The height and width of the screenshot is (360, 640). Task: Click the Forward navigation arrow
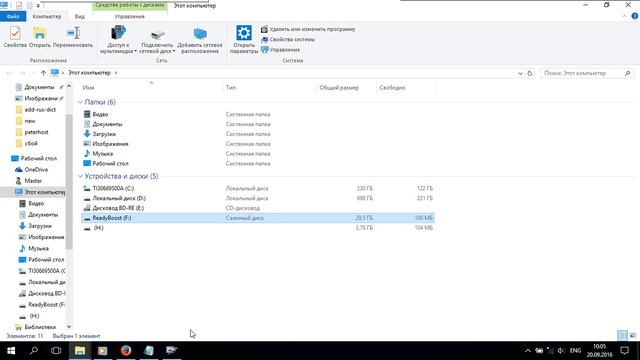(x=23, y=73)
